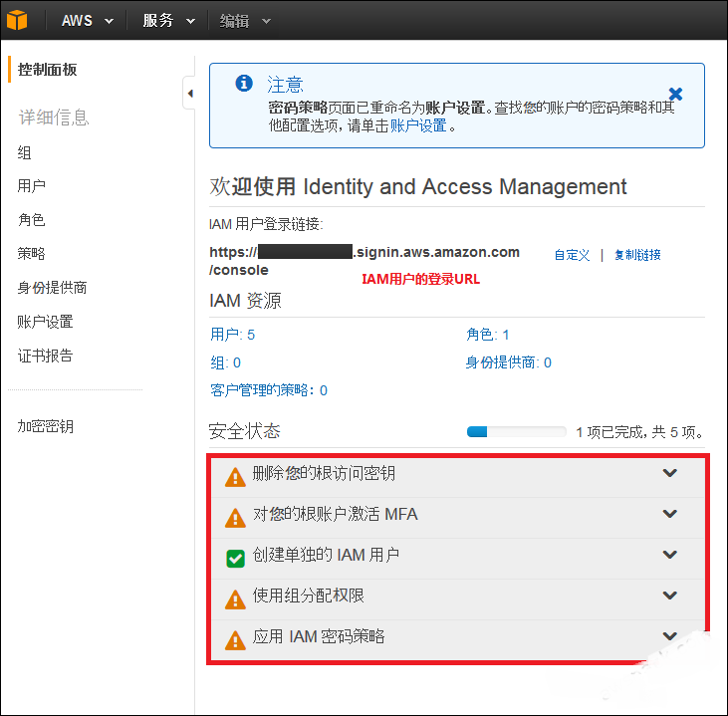Open 证书报告 in the sidebar
This screenshot has height=716, width=728.
45,356
